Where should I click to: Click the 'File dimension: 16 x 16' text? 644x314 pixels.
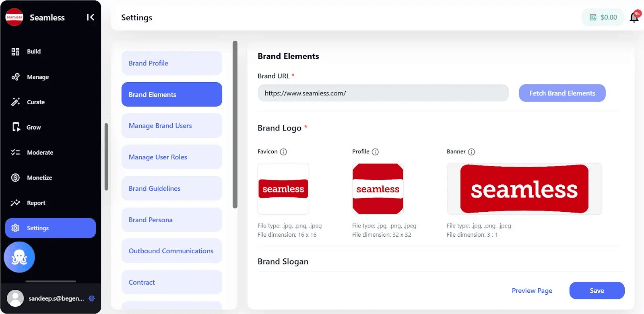287,235
